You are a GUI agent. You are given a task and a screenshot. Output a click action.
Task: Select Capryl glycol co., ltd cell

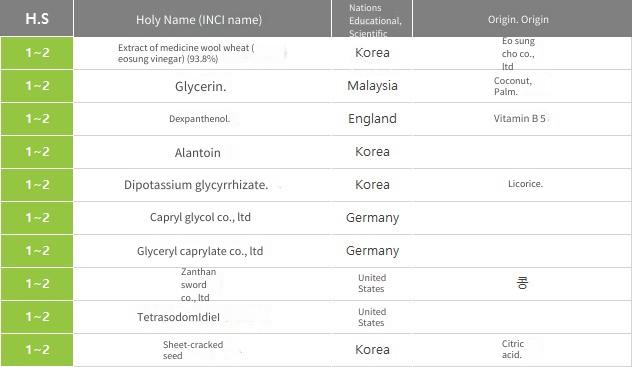200,218
